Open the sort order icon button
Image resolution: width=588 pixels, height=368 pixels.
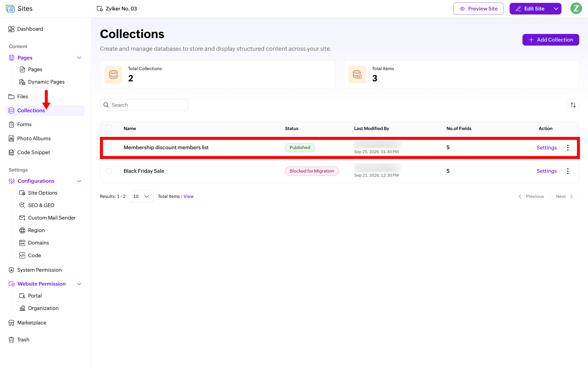573,105
